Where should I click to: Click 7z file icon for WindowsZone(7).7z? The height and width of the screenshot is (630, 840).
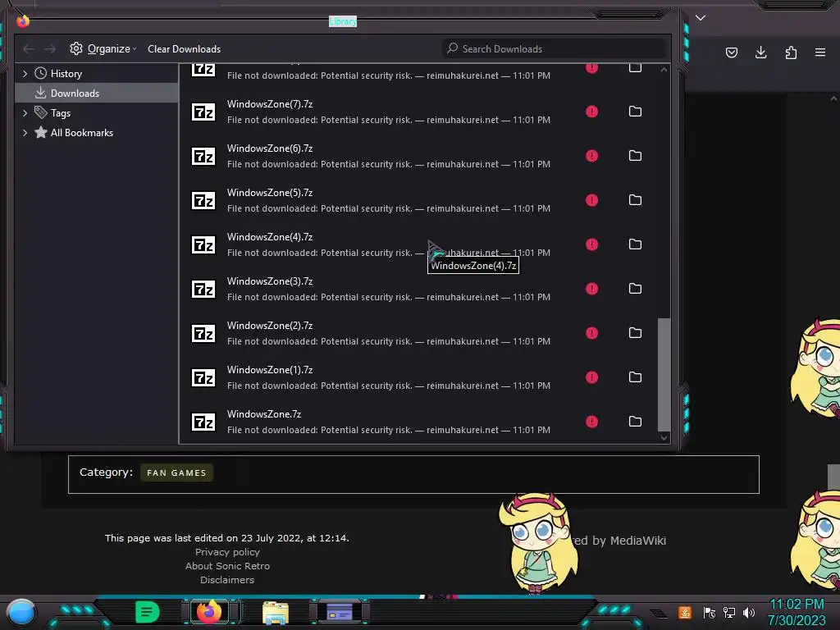point(203,112)
